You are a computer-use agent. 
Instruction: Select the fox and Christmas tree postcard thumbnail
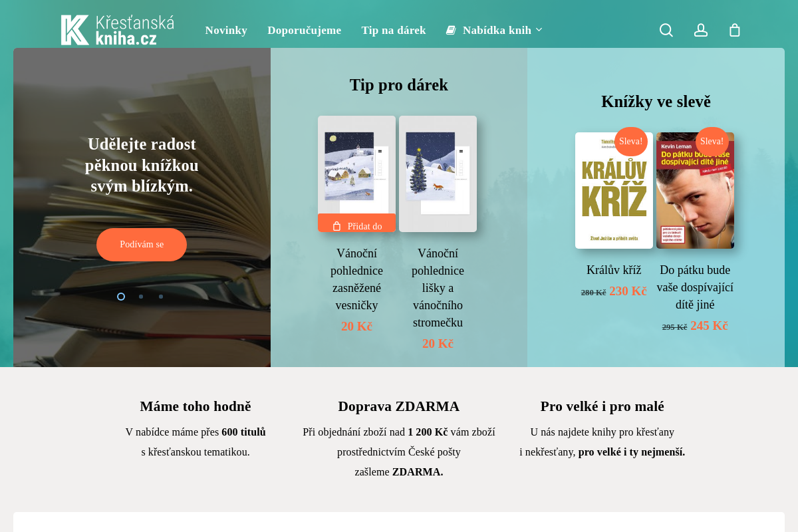[438, 174]
